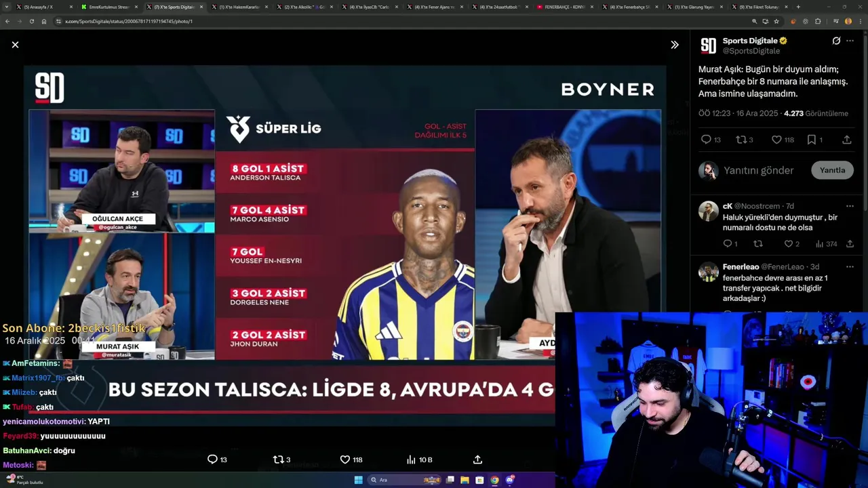Screen dimensions: 868x488
Task: Open Microsoft Store from taskbar
Action: 479,480
